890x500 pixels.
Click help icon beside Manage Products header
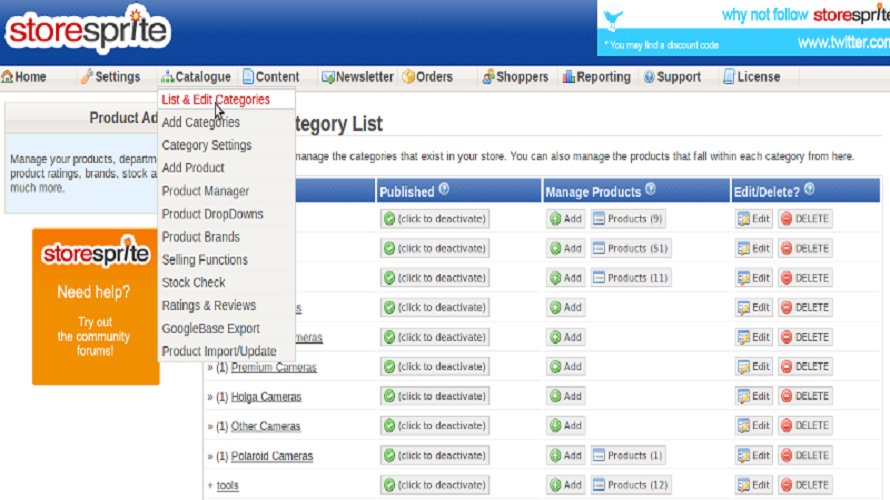[x=650, y=190]
